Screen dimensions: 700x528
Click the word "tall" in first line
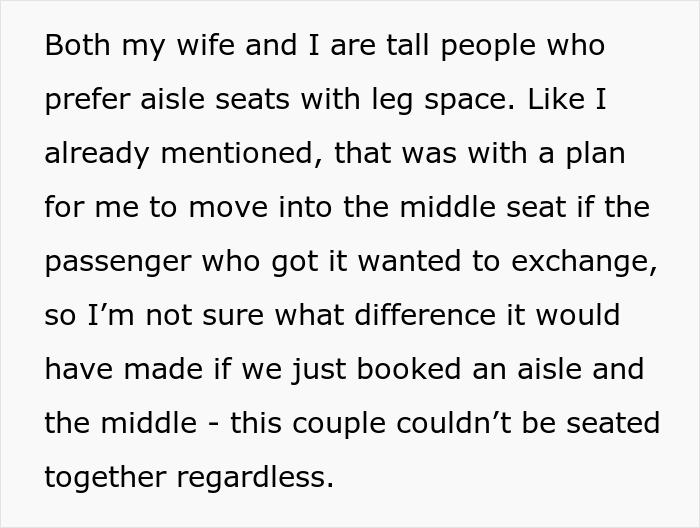pyautogui.click(x=408, y=45)
